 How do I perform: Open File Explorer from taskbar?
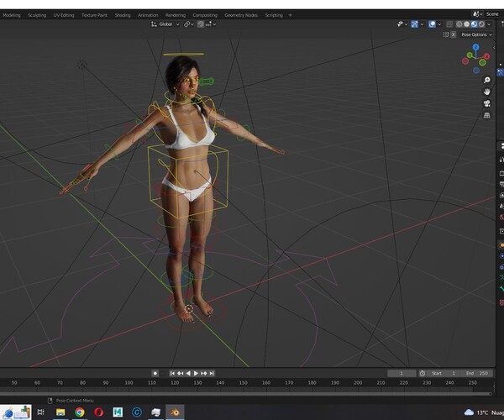[60, 412]
